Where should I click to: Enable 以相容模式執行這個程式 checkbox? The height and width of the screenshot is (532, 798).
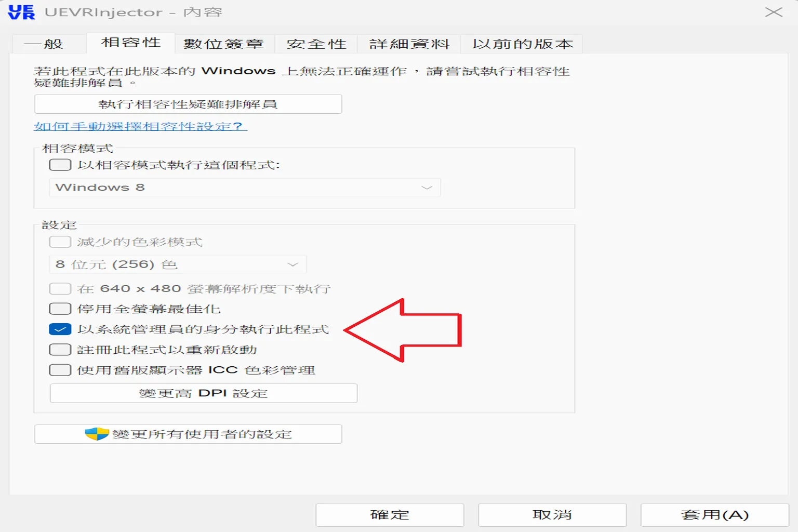coord(60,165)
